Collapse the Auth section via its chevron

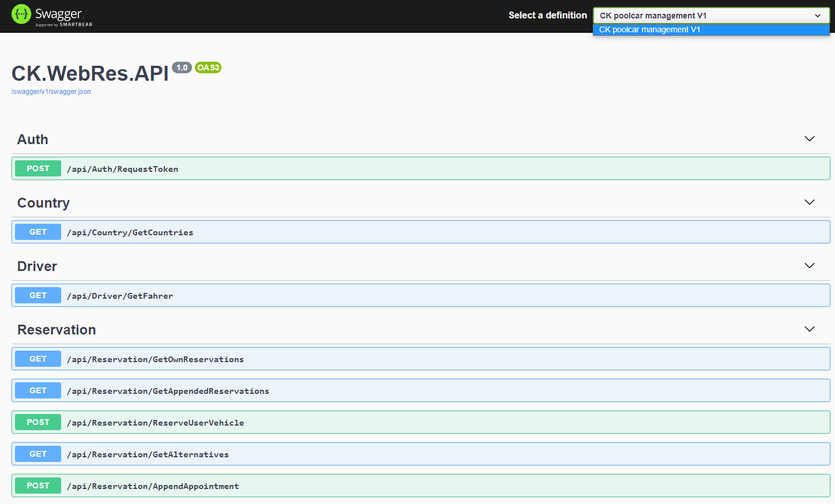coord(809,138)
